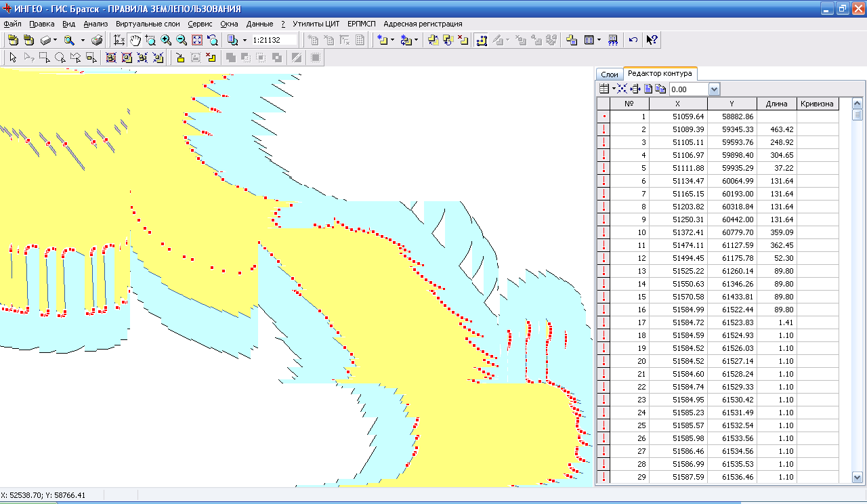This screenshot has width=867, height=504.
Task: Click the zoom in magnifier
Action: point(166,40)
